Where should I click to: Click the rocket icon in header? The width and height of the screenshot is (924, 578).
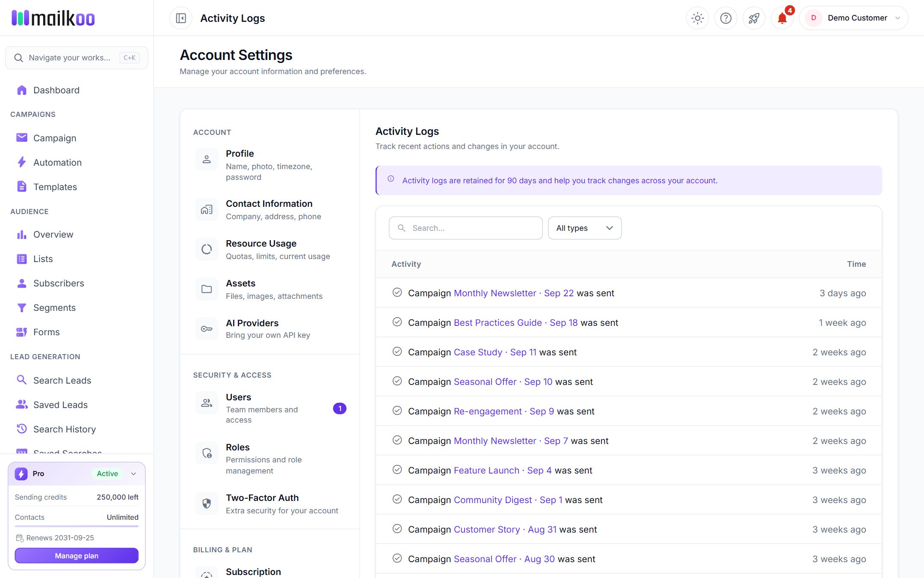[754, 18]
